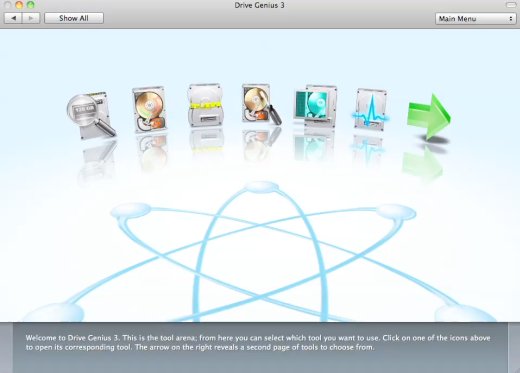Minimize window with the yellow button
520x373 pixels.
[x=19, y=5]
